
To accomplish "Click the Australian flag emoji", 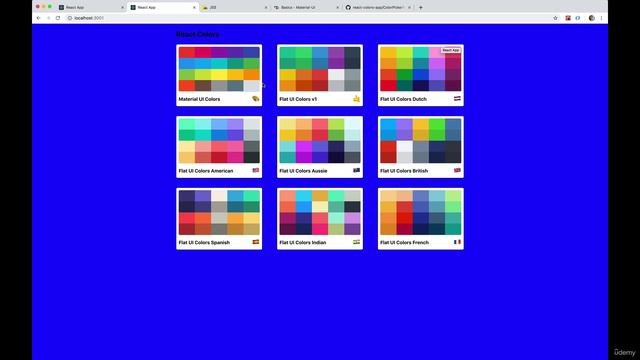I will click(356, 170).
